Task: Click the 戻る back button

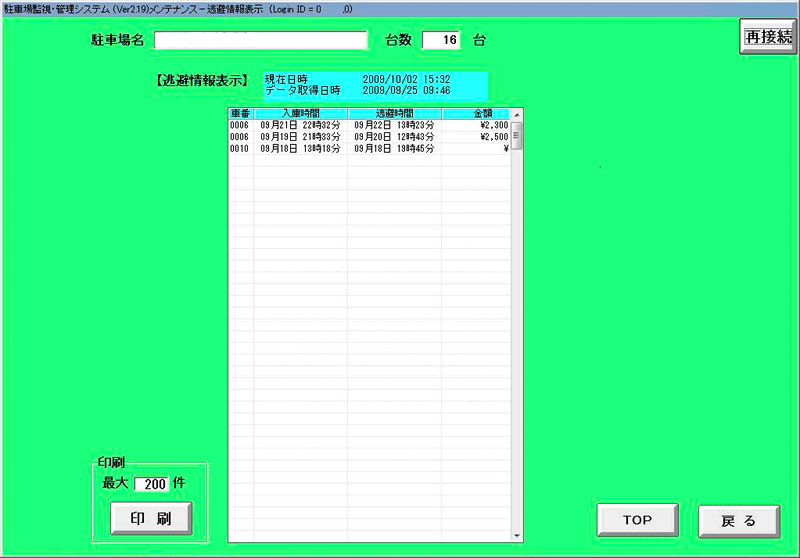Action: (738, 520)
